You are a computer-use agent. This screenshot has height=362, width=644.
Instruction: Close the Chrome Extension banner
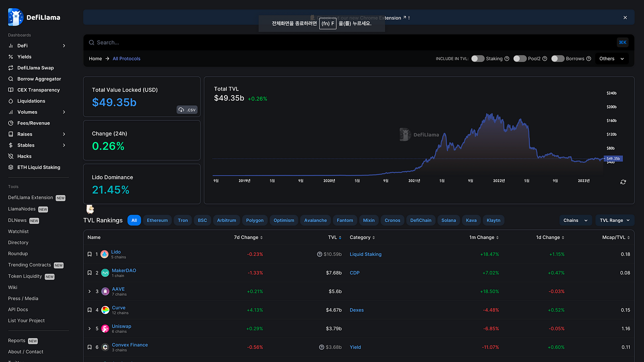[625, 17]
